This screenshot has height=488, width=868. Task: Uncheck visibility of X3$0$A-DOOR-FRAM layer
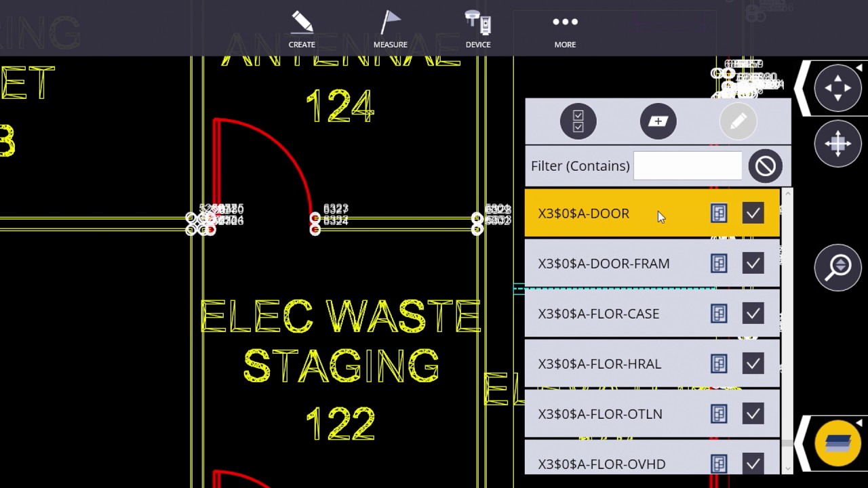753,264
